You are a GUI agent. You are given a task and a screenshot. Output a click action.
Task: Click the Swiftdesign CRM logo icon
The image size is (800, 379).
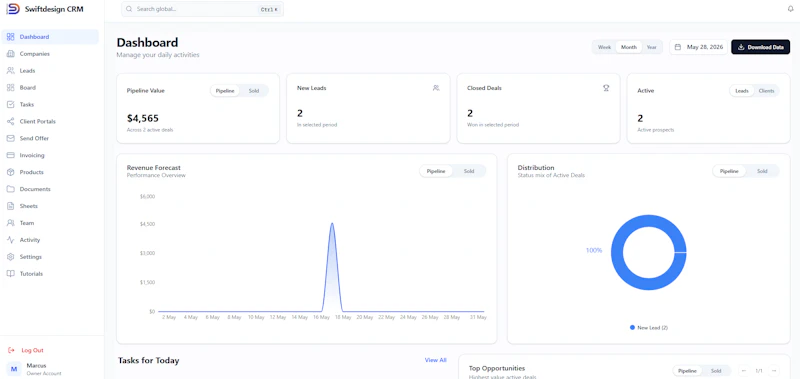(x=13, y=9)
